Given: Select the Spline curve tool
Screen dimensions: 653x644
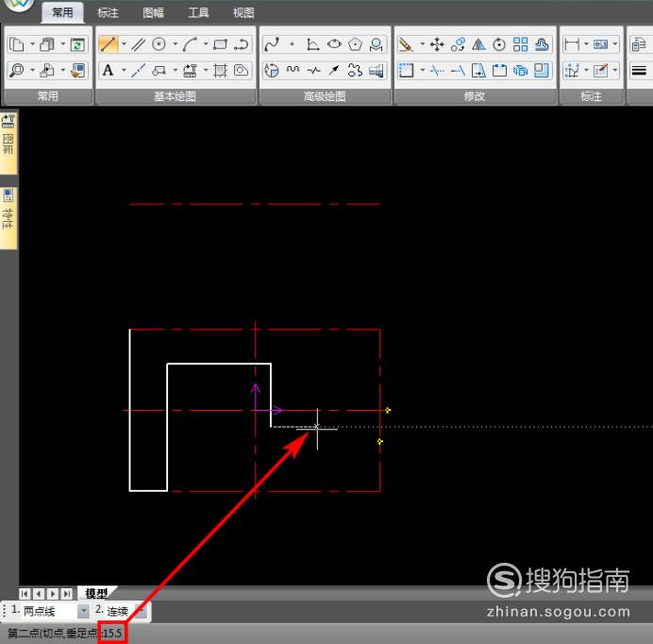Looking at the screenshot, I should coord(272,44).
